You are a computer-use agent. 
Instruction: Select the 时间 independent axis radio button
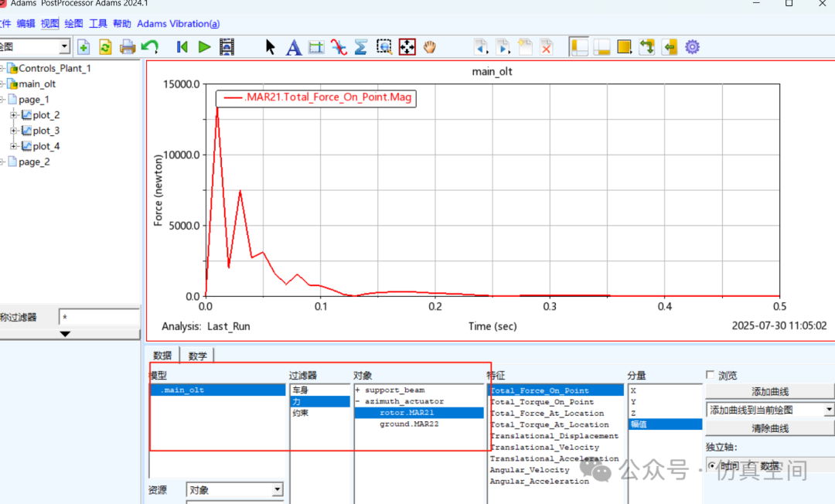(712, 466)
